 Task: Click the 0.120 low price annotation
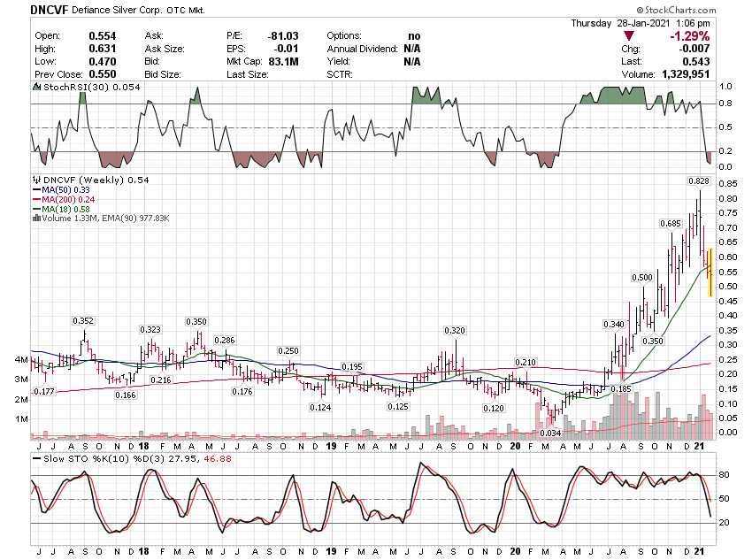[494, 408]
